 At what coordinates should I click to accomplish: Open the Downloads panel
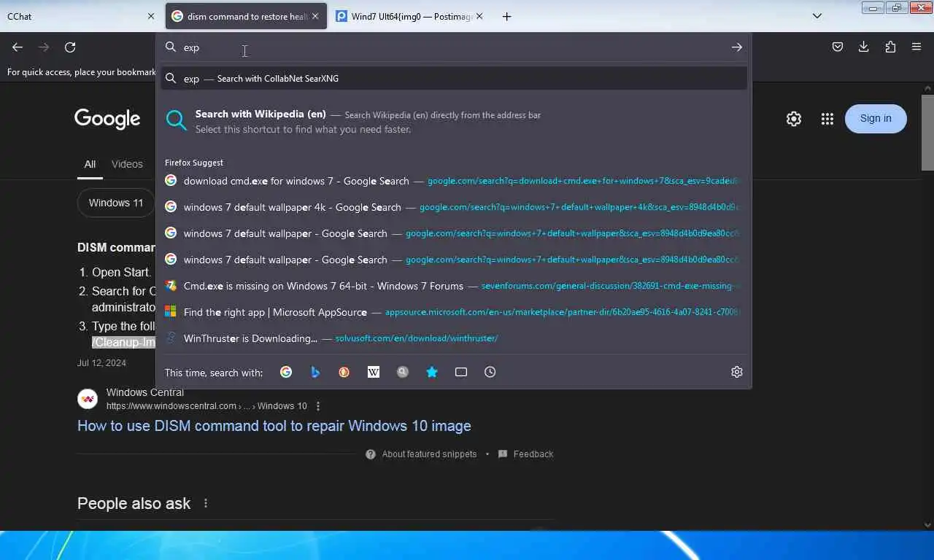click(x=864, y=47)
